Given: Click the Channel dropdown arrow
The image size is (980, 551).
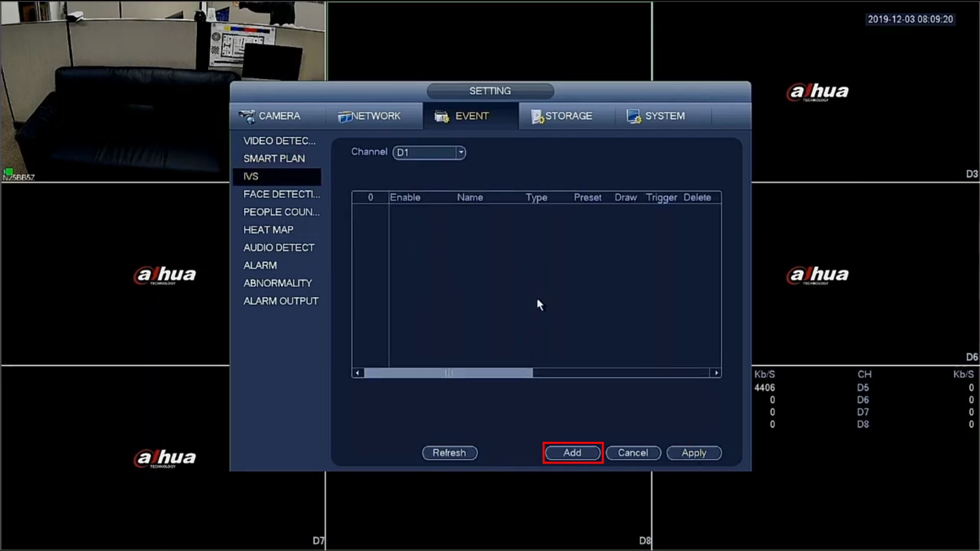Looking at the screenshot, I should coord(460,153).
